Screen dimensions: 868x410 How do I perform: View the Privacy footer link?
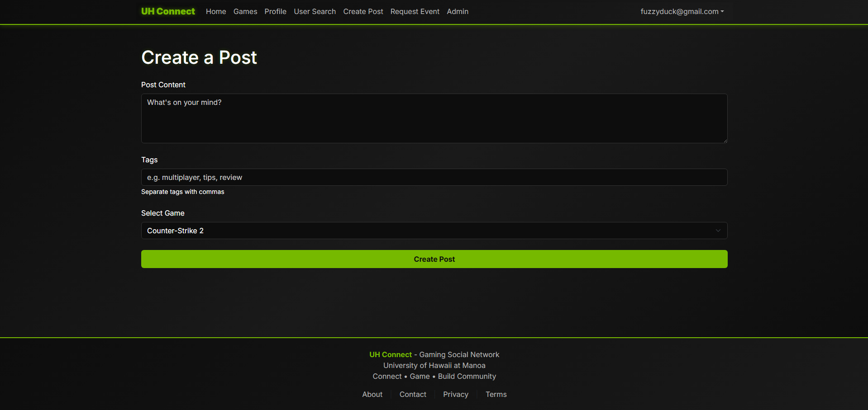pyautogui.click(x=455, y=394)
